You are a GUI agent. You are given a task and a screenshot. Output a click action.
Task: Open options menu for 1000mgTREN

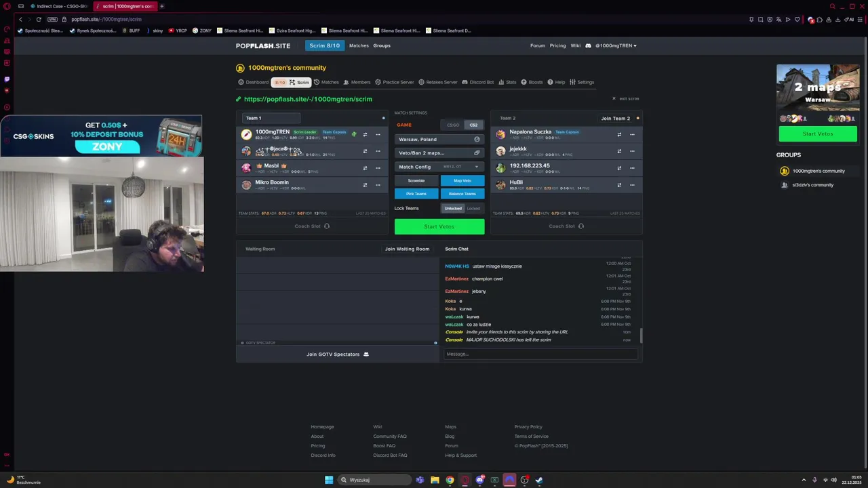pyautogui.click(x=378, y=134)
